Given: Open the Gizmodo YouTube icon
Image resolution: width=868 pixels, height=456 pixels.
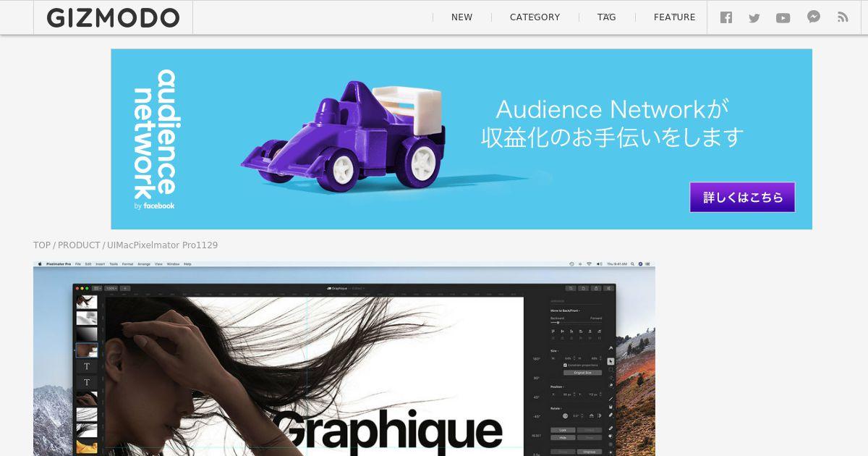Looking at the screenshot, I should point(783,18).
